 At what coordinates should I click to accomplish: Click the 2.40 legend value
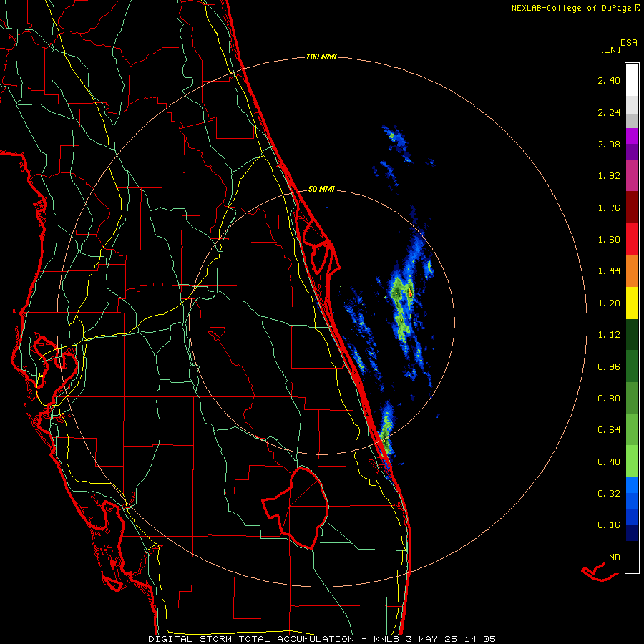pyautogui.click(x=609, y=80)
